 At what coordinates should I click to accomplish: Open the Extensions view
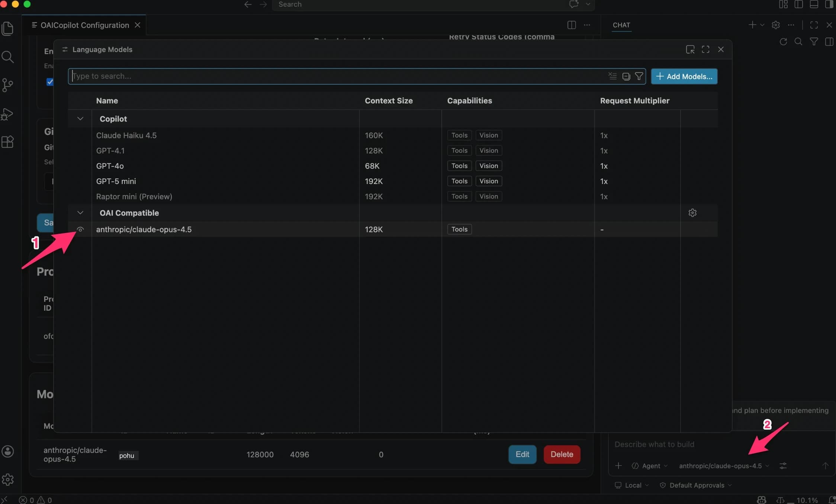coord(8,142)
